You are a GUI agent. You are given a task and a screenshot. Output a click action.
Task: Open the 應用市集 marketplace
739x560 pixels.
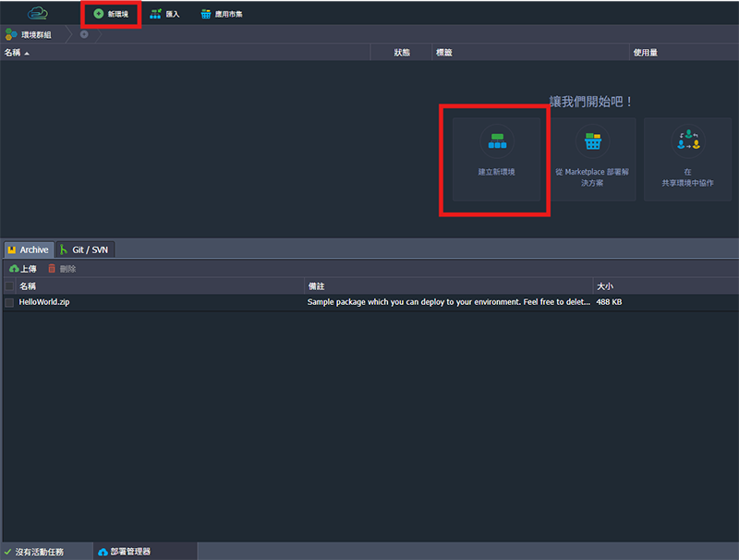tap(222, 14)
